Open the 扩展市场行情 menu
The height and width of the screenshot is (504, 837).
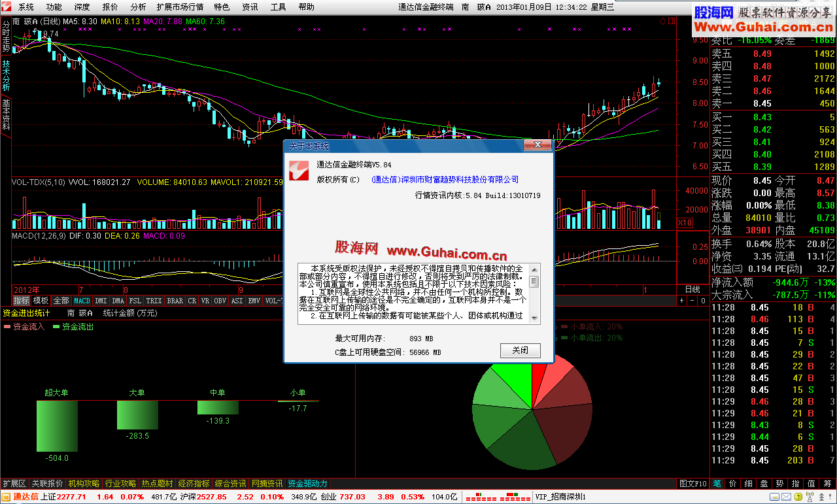[180, 7]
